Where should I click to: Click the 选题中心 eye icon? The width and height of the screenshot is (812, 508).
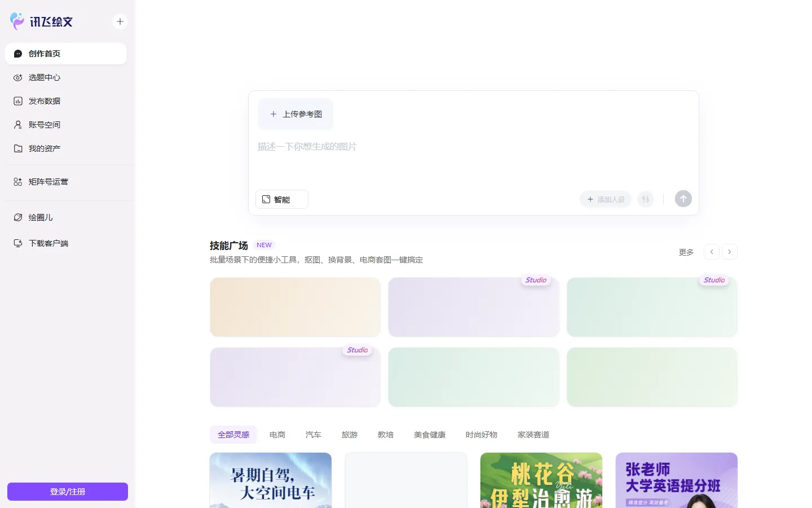(18, 77)
